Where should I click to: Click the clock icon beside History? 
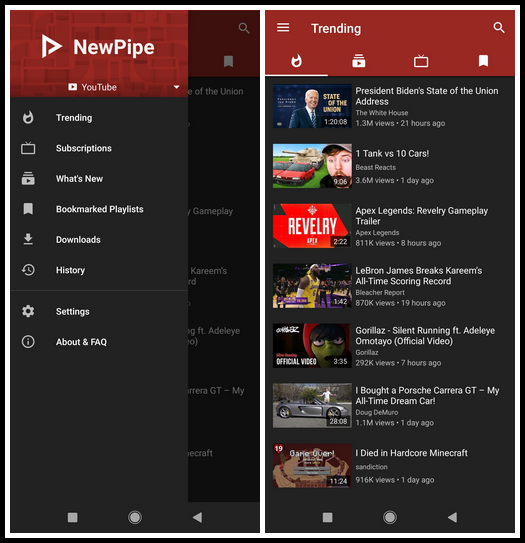click(x=28, y=270)
